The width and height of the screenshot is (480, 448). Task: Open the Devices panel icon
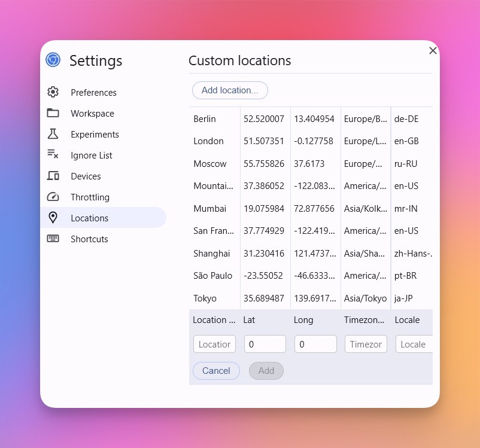click(53, 176)
